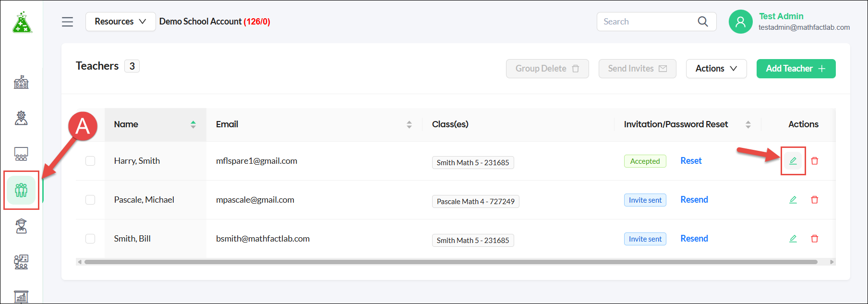This screenshot has height=304, width=868.
Task: Toggle the hamburger menu icon
Action: point(68,22)
